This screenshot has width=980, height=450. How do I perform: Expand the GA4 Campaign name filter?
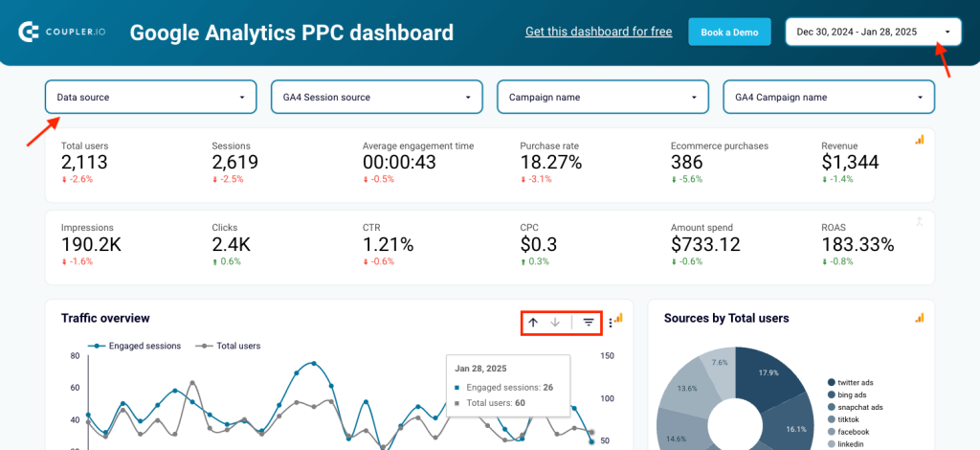pos(830,97)
